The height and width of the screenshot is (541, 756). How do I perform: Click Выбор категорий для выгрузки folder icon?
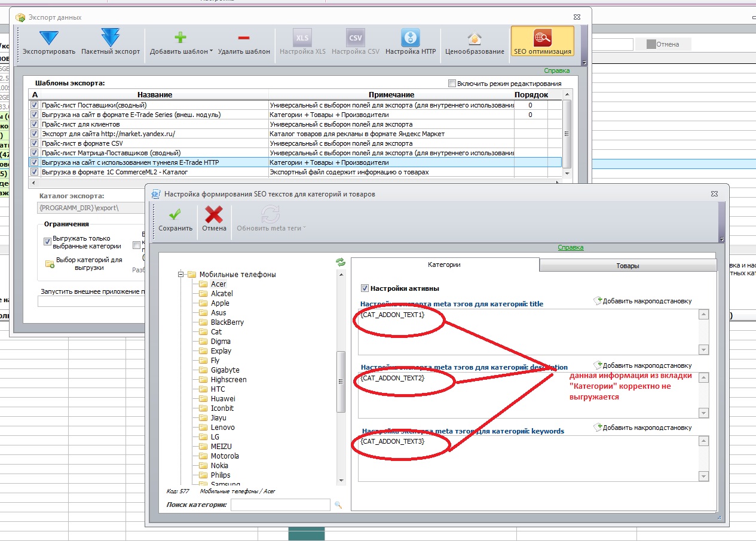point(50,264)
